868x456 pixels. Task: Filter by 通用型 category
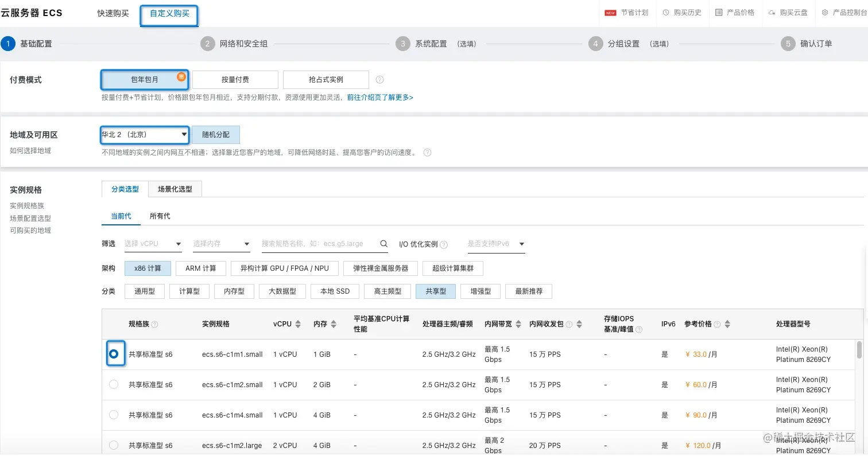point(145,291)
